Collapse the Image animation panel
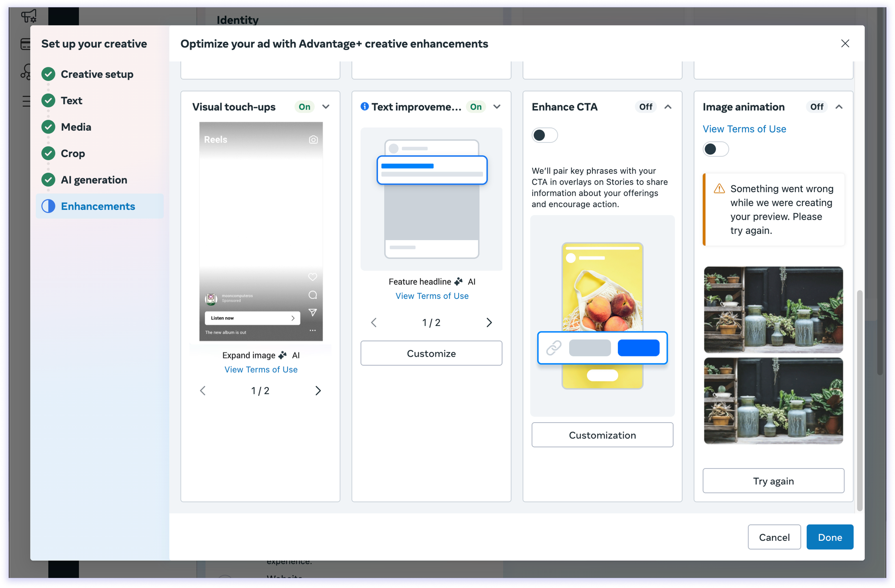The width and height of the screenshot is (895, 588). point(840,107)
